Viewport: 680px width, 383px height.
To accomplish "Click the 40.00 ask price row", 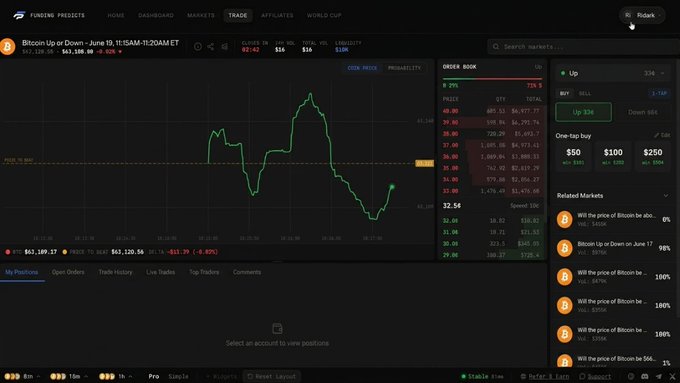I will [492, 111].
